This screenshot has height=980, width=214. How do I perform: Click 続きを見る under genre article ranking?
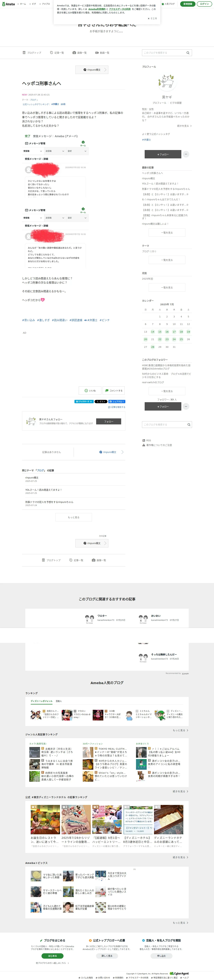point(180,791)
